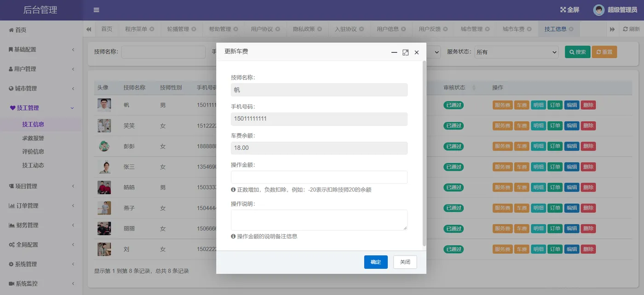
Task: Open the 服务状态 dropdown showing 所有
Action: (x=516, y=52)
